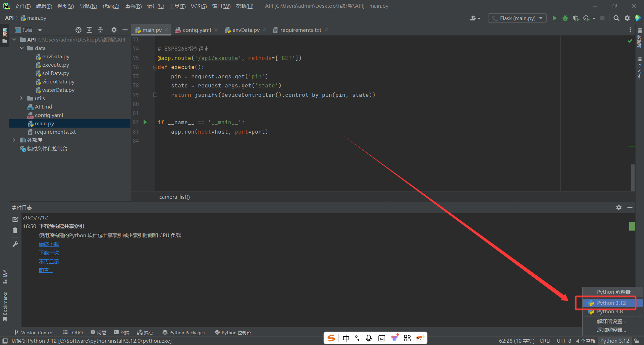Click run gutter arrow at line 82
The width and height of the screenshot is (644, 345).
point(145,122)
